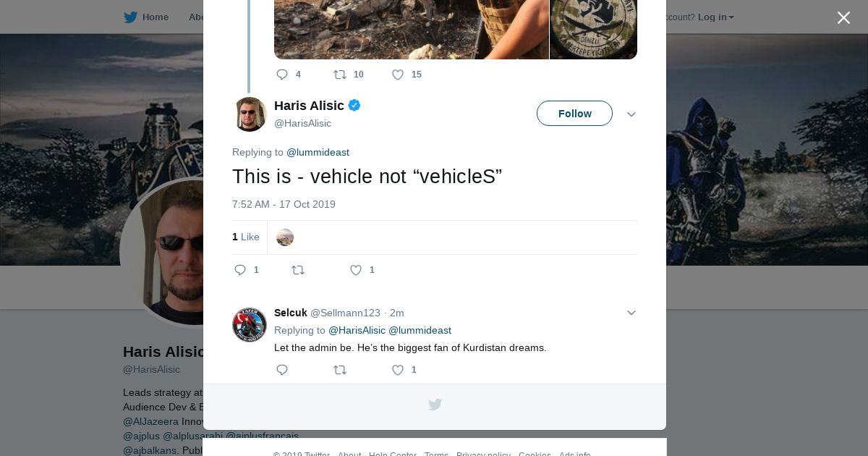Like Haris Alisic's vehicle tweet
The height and width of the screenshot is (456, 868).
tap(356, 270)
